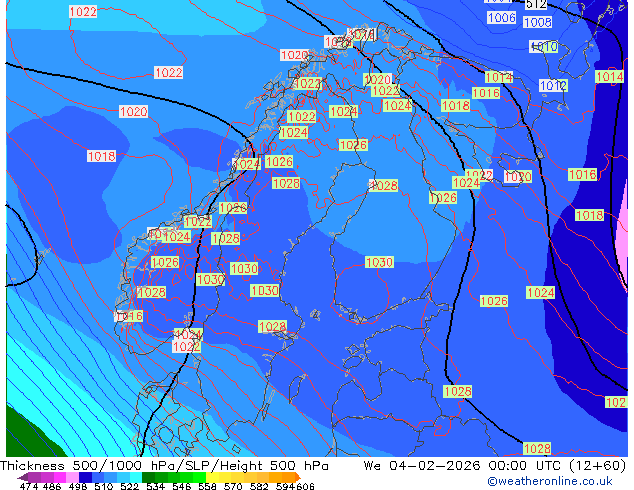The height and width of the screenshot is (490, 634).
Task: Click the legend value "582"
Action: point(259,486)
